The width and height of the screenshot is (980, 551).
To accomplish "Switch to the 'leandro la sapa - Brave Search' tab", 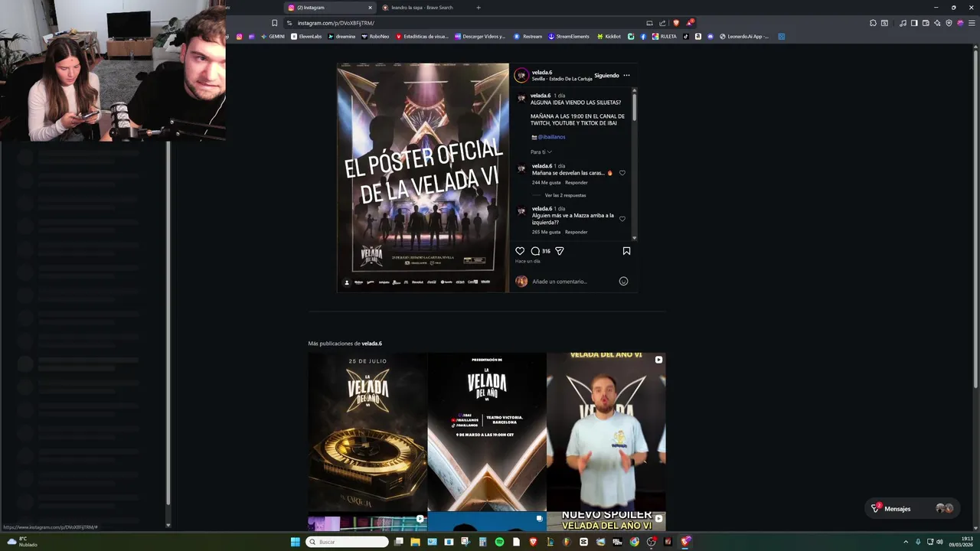I will (423, 8).
